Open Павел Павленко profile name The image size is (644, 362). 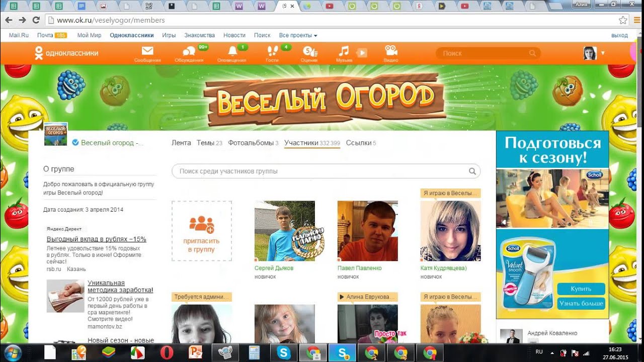coord(360,268)
